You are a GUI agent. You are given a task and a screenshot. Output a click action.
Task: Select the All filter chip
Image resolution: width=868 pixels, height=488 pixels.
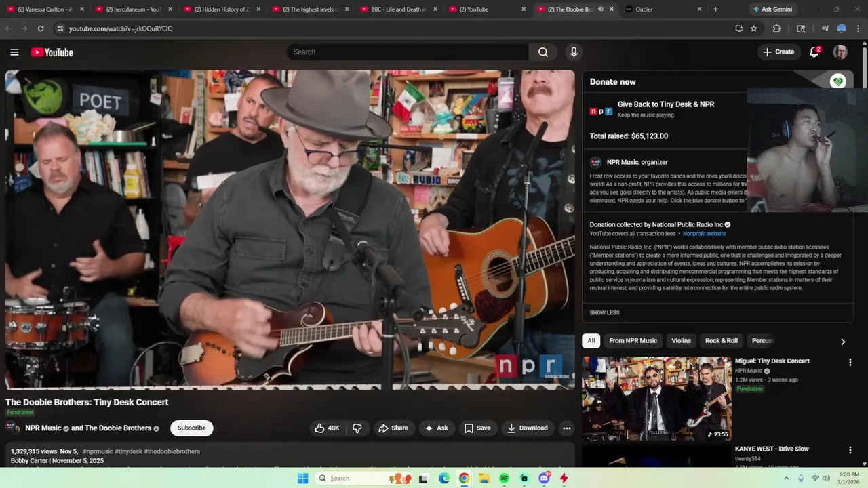click(x=591, y=341)
